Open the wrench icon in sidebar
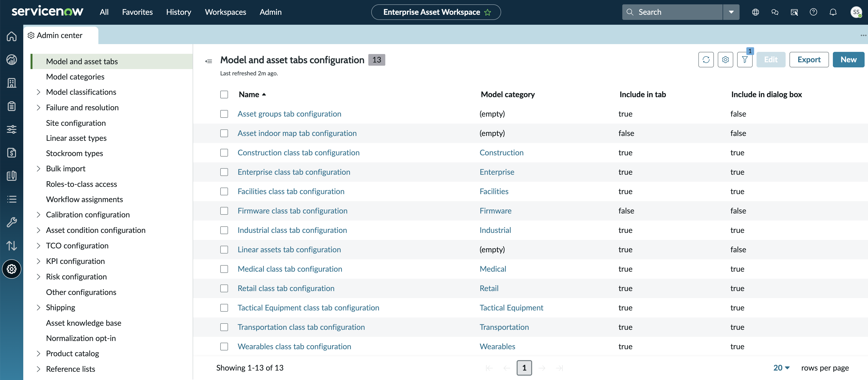The width and height of the screenshot is (868, 380). point(11,222)
